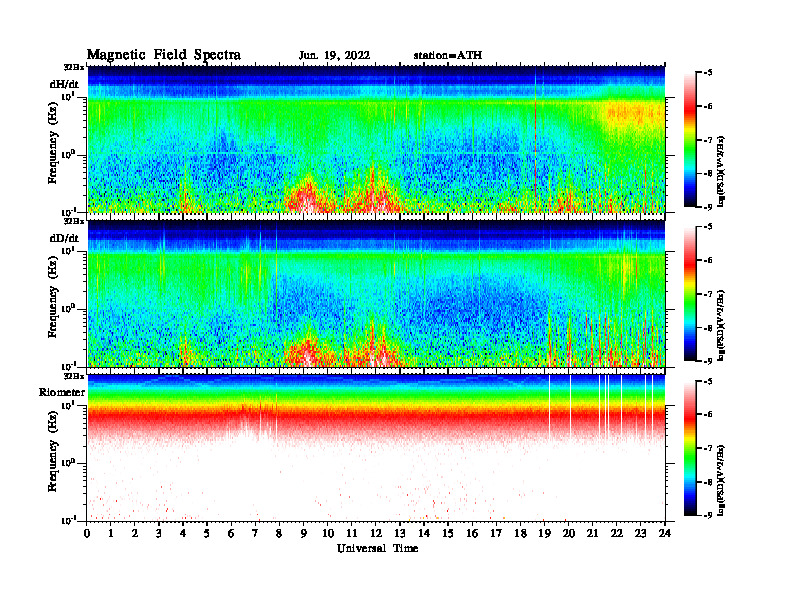
Task: Click hour 13 tick label on time axis
Action: coord(400,533)
